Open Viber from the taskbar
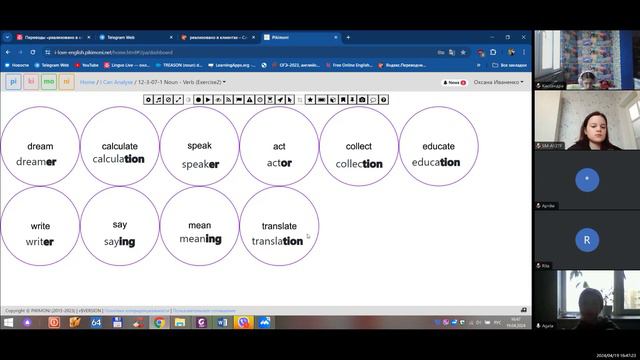Image resolution: width=640 pixels, height=360 pixels. coord(243,322)
